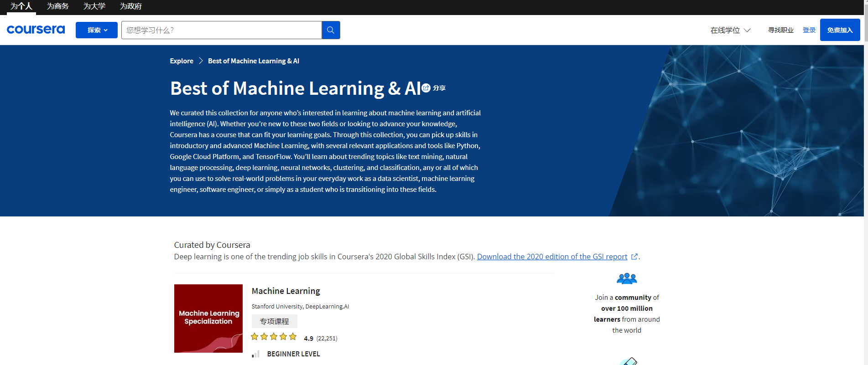Click the 免费加入 button
This screenshot has height=365, width=868.
coord(840,30)
